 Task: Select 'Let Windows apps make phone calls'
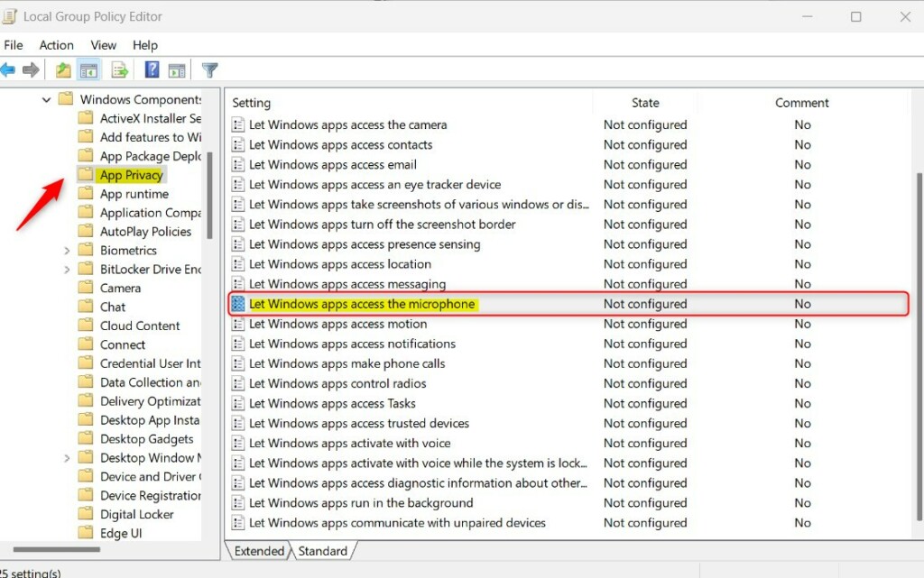coord(347,363)
